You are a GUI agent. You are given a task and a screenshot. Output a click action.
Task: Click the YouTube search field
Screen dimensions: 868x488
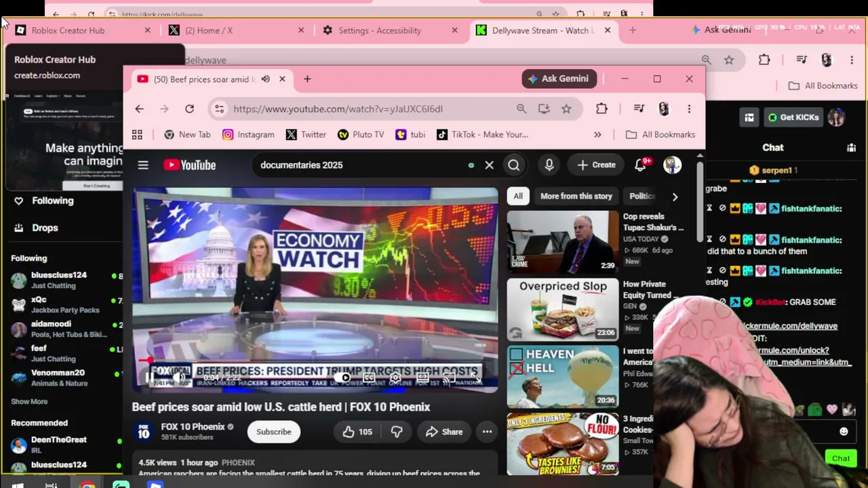pyautogui.click(x=363, y=165)
